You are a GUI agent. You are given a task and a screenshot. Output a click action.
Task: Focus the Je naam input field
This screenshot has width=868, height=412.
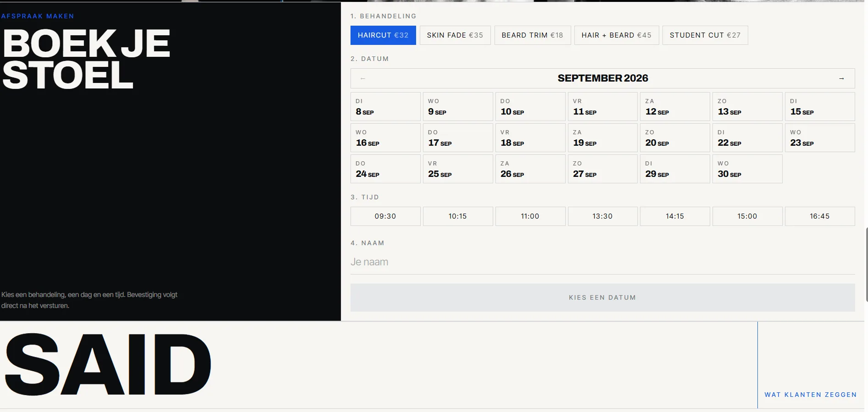[603, 263]
